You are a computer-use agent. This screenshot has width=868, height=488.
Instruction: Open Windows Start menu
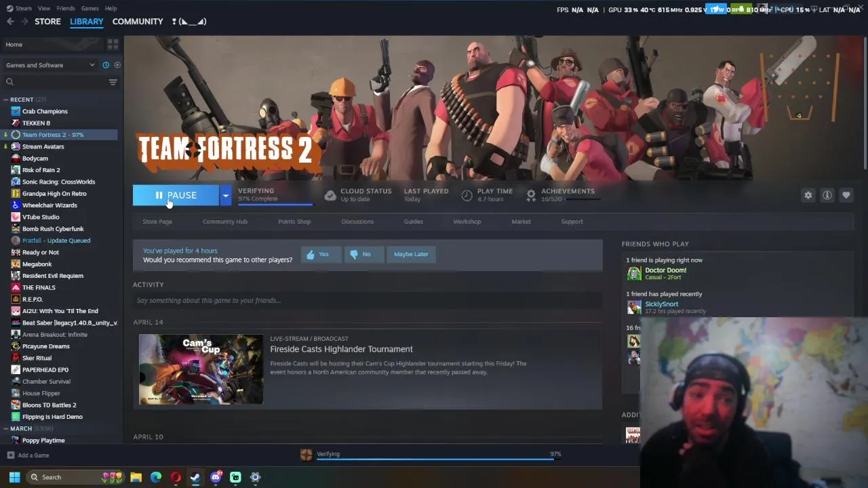tap(14, 477)
